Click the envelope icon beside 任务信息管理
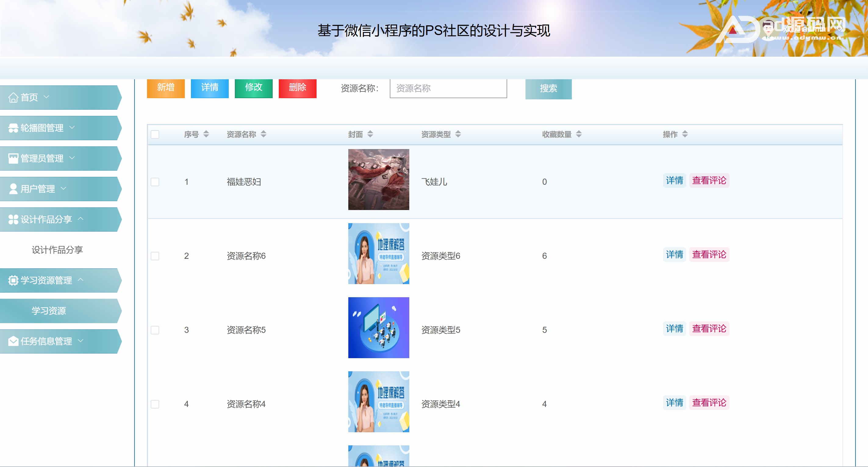Viewport: 868px width, 467px height. click(x=13, y=341)
